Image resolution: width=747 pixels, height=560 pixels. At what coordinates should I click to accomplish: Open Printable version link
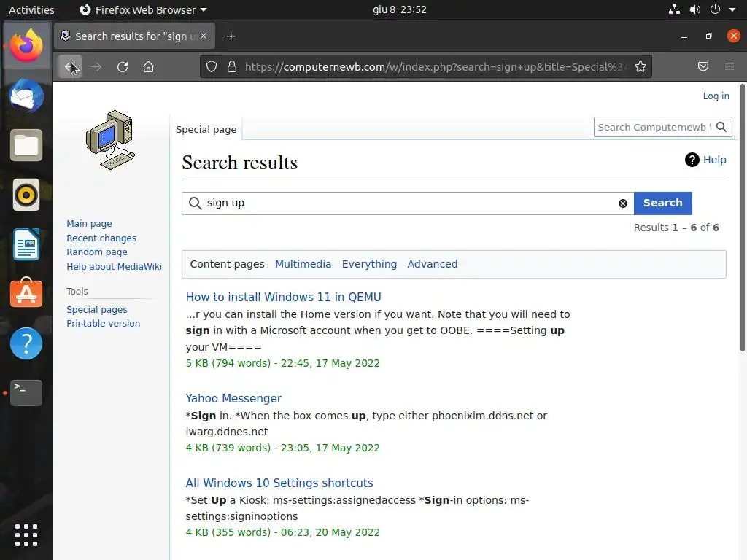coord(104,323)
